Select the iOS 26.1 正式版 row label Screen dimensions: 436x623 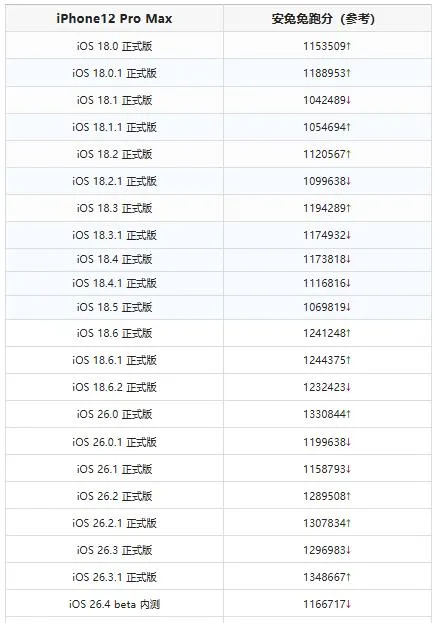click(114, 469)
